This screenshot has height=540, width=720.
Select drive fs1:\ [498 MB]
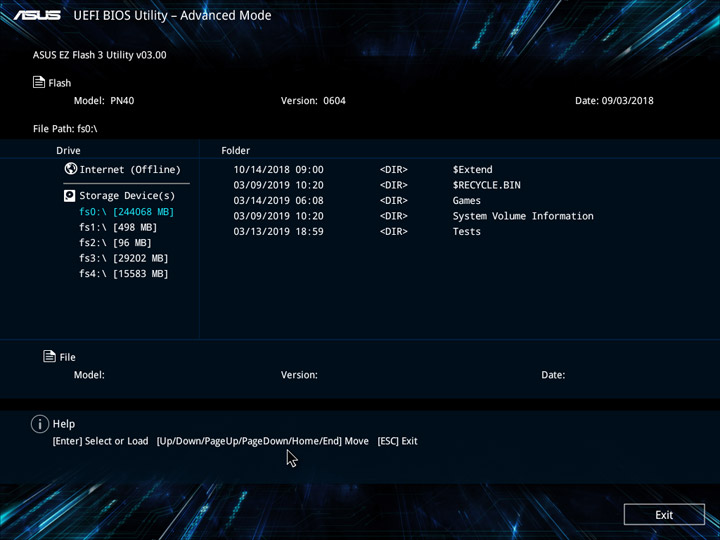pos(118,227)
